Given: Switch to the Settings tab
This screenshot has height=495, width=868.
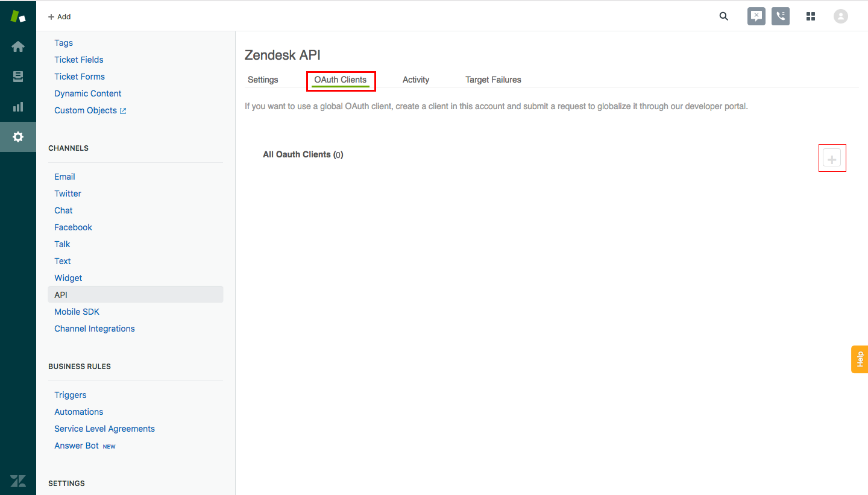Looking at the screenshot, I should [x=263, y=80].
